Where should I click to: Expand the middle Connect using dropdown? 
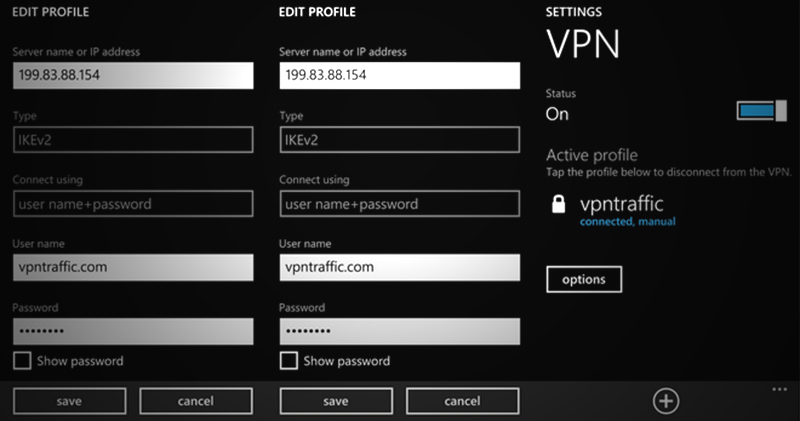pos(400,204)
